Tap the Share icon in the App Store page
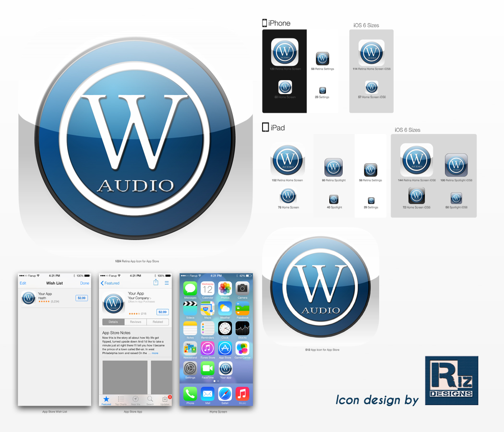504x432 pixels. click(x=156, y=283)
